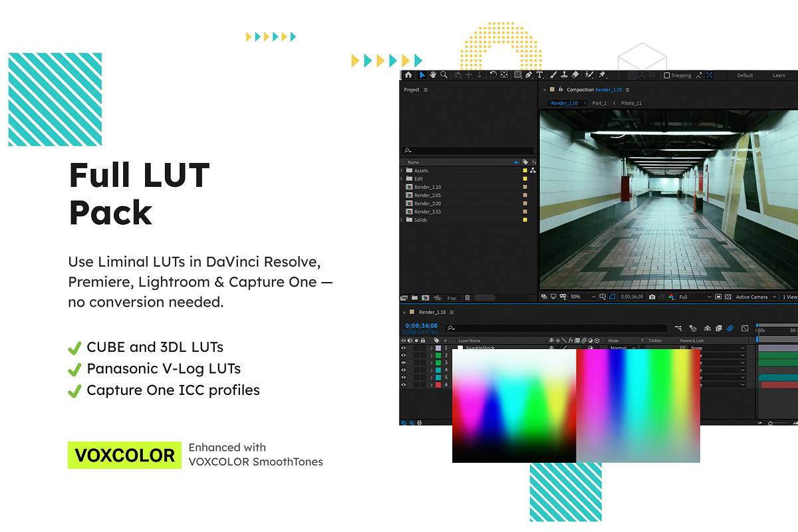Adjust the timeline zoom slider at bottom

771,423
